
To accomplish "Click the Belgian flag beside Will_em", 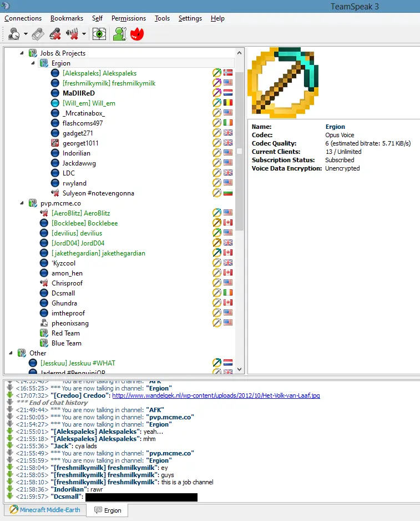I will tap(228, 103).
